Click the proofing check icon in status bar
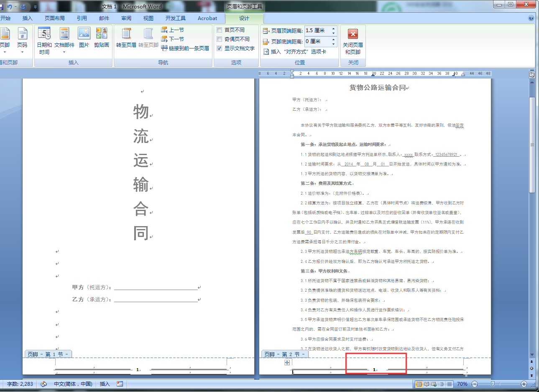 (x=43, y=384)
